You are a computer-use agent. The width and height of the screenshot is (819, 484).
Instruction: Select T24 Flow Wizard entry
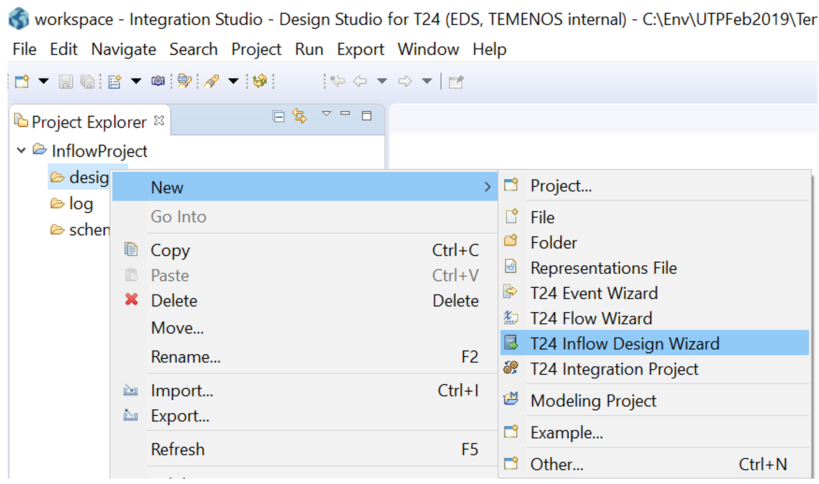click(x=590, y=318)
